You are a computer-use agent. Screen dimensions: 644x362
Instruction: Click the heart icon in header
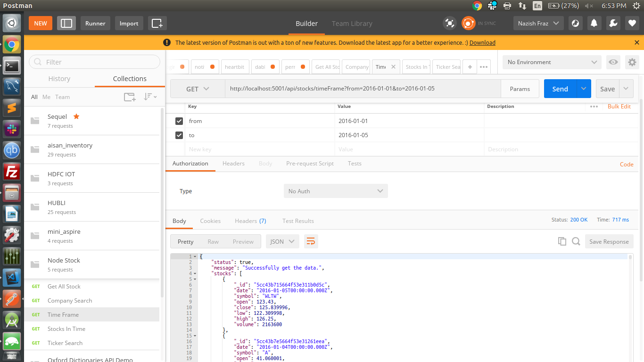(x=632, y=23)
